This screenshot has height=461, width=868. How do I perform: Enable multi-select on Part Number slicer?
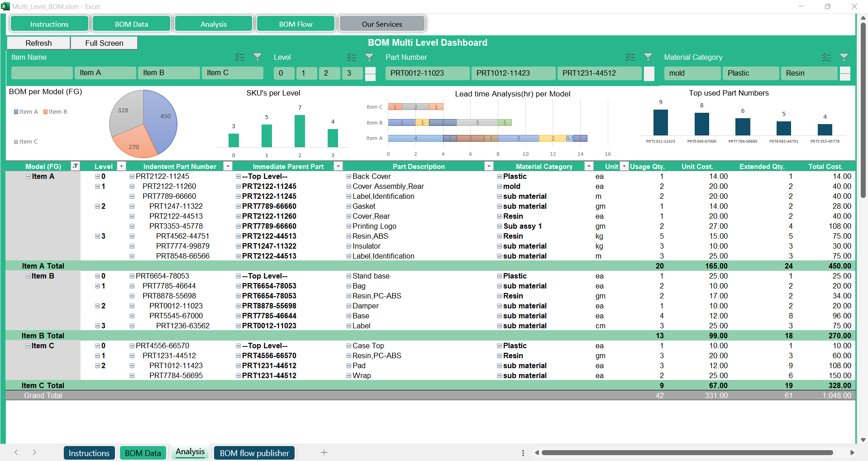(x=630, y=57)
